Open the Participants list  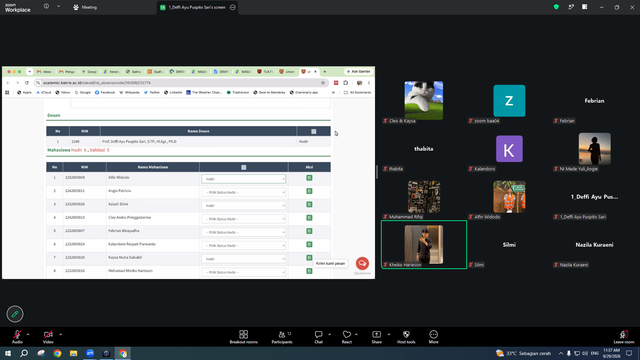(x=282, y=337)
